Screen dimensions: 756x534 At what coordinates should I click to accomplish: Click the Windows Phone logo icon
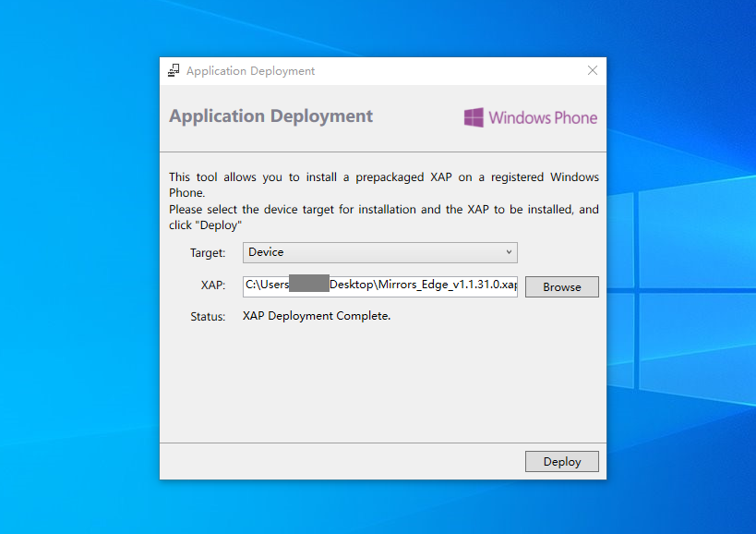coord(474,117)
